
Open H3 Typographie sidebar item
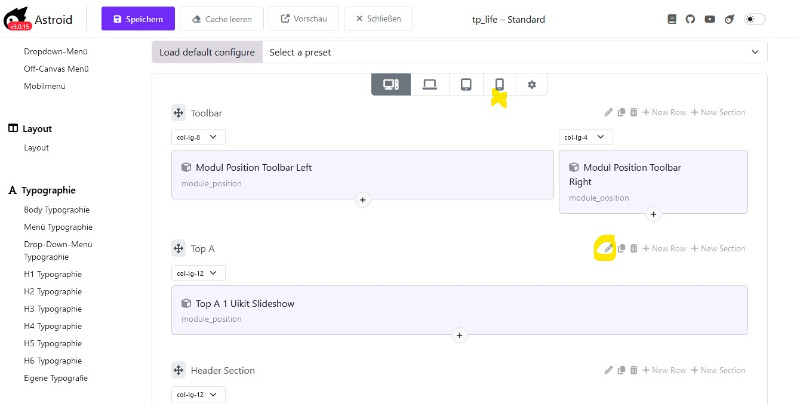52,309
